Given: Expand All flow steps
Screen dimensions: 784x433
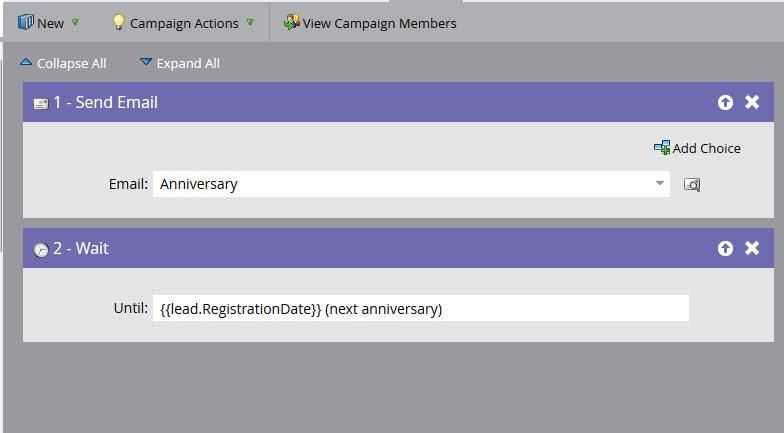Looking at the screenshot, I should point(179,63).
